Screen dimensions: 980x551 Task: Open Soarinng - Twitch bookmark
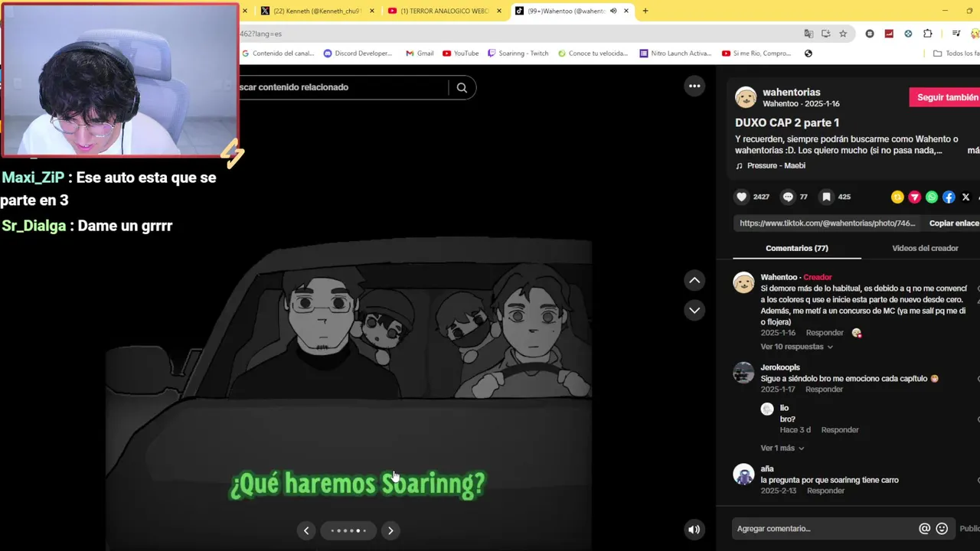click(x=518, y=54)
